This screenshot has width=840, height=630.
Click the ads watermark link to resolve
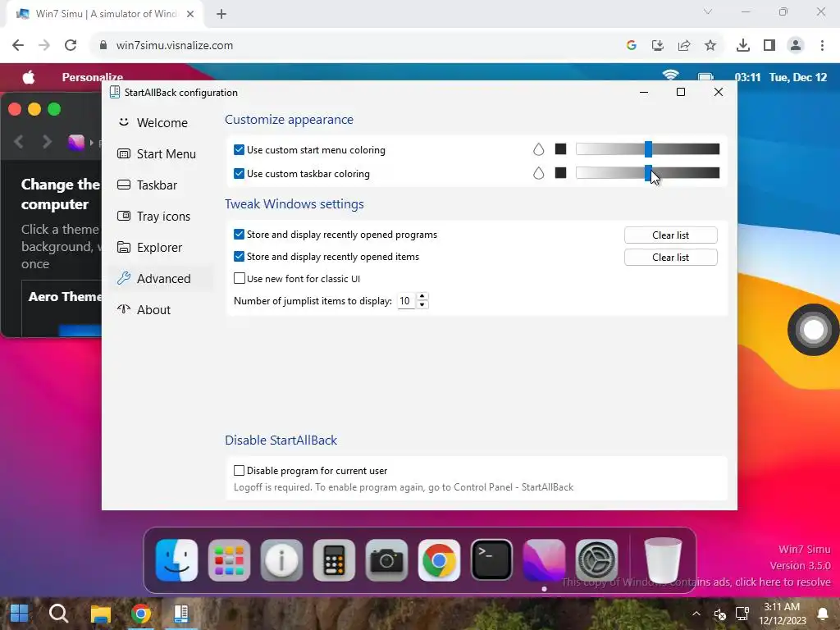pos(696,582)
